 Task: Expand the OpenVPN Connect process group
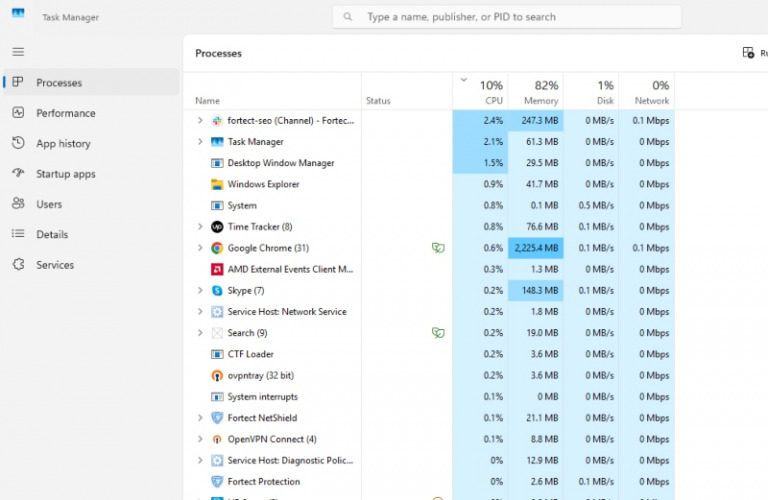coord(200,439)
